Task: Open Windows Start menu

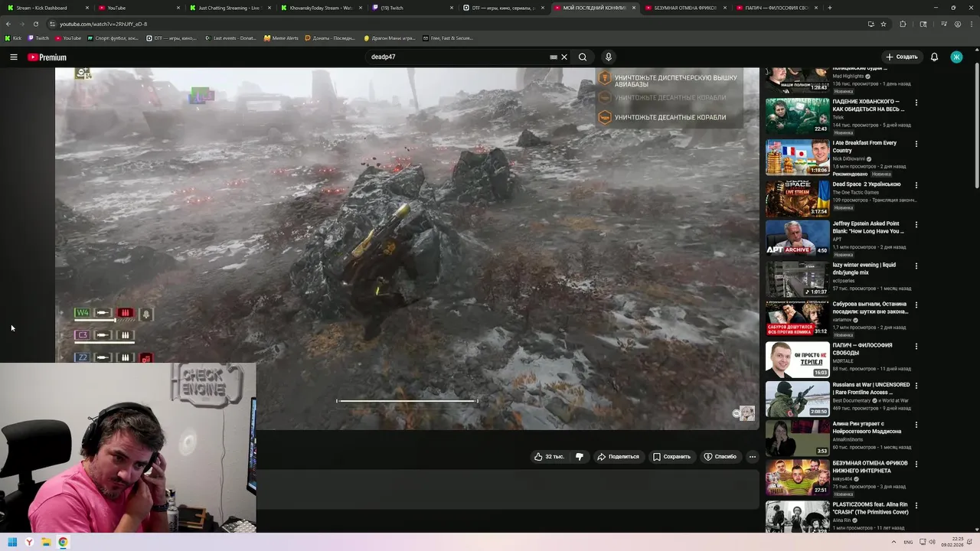Action: click(x=12, y=542)
